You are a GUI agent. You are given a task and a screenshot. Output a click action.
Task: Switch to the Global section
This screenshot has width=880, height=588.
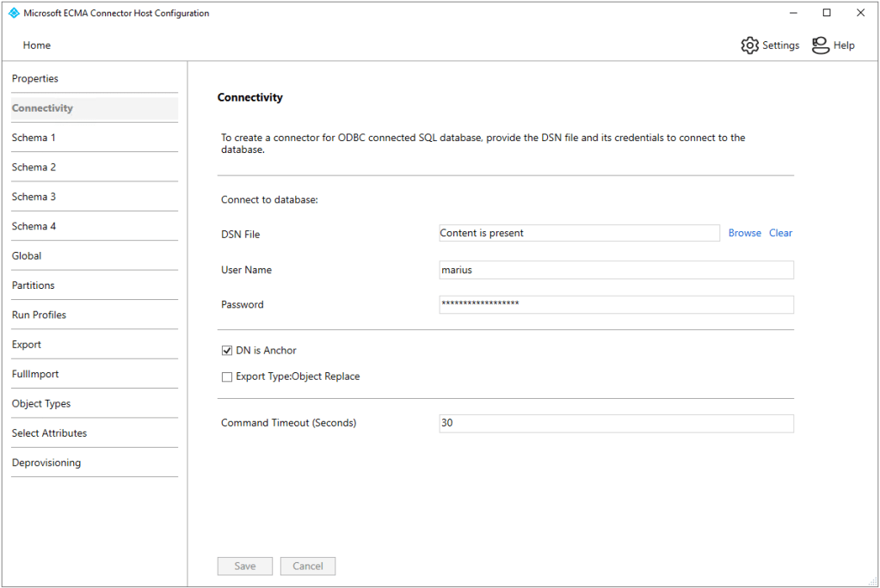click(x=27, y=256)
